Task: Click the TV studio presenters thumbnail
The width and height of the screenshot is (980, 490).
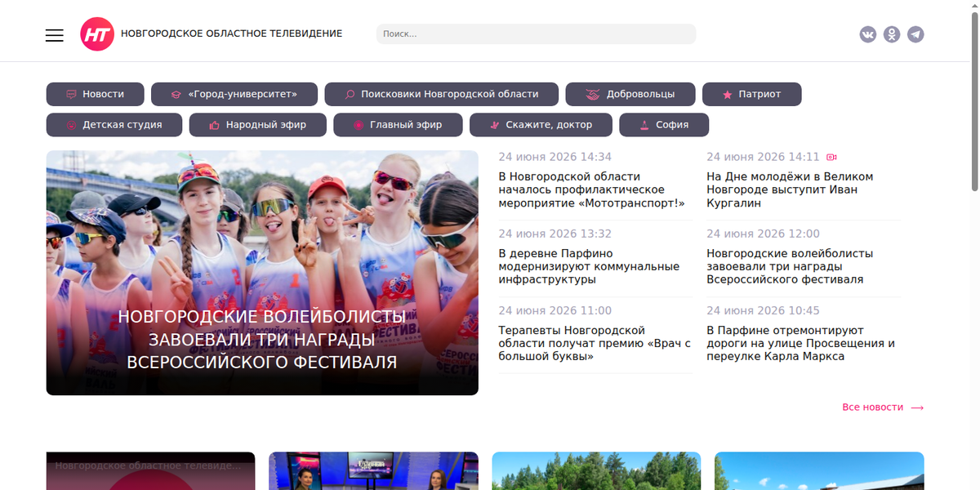Action: click(x=373, y=471)
